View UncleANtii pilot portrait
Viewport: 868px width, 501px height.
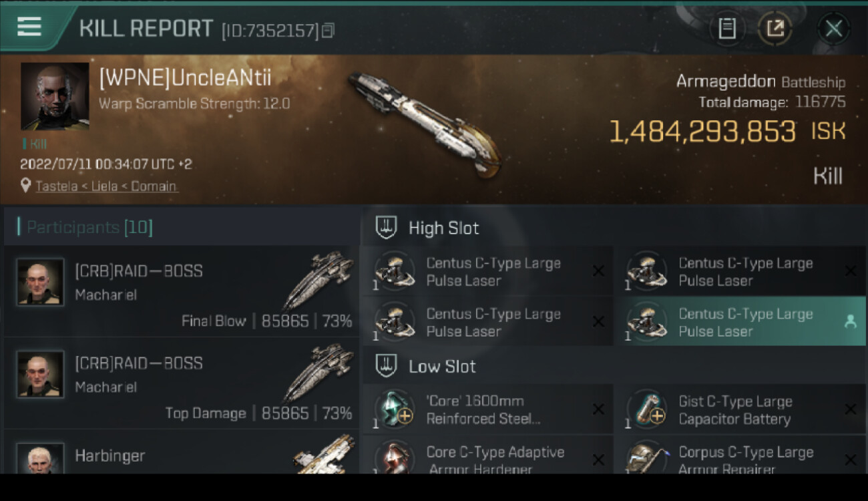(x=55, y=96)
